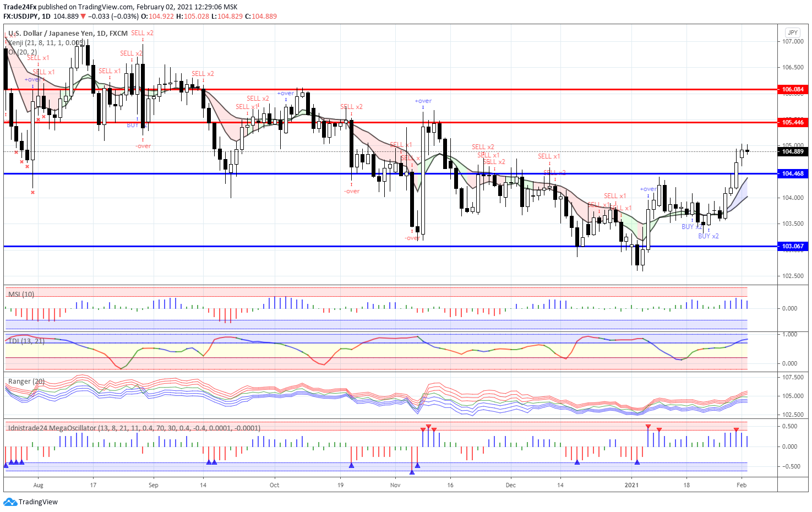The image size is (812, 512).
Task: Click the -0.500 value on MegaOscillator scale
Action: pyautogui.click(x=791, y=466)
